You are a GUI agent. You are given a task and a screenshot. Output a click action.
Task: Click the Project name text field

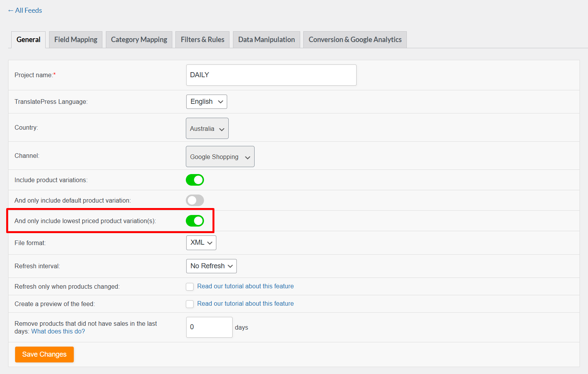271,75
